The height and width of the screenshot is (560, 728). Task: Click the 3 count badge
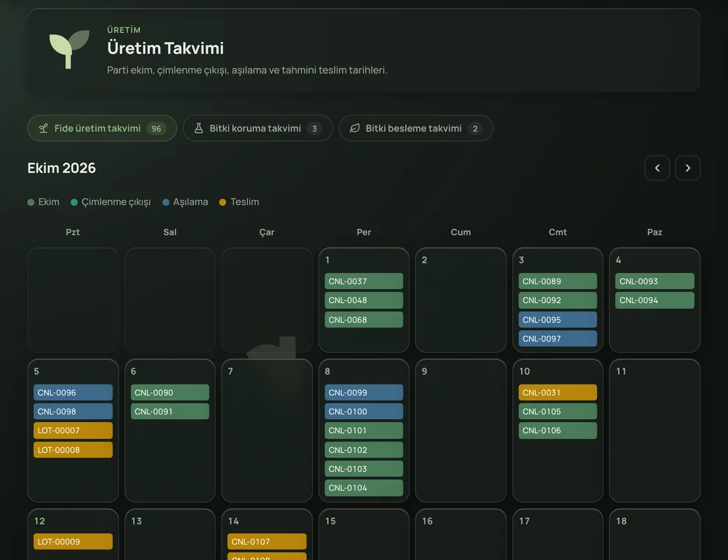tap(314, 129)
